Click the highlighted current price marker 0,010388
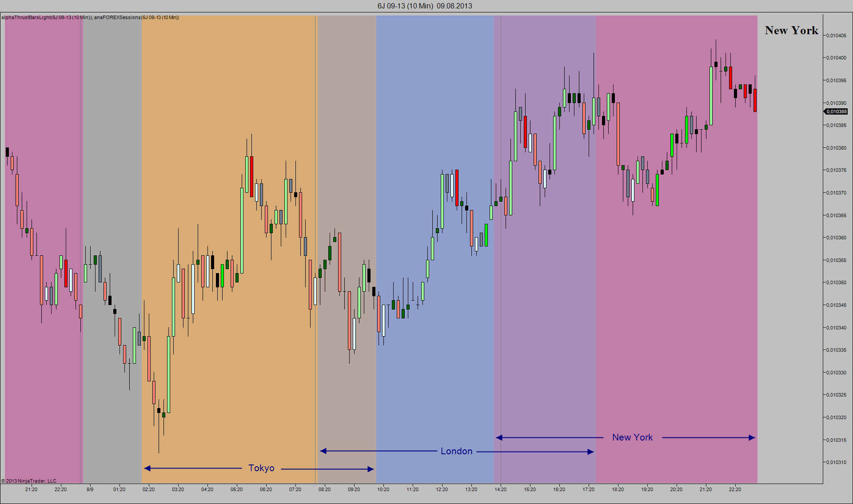 coord(836,111)
